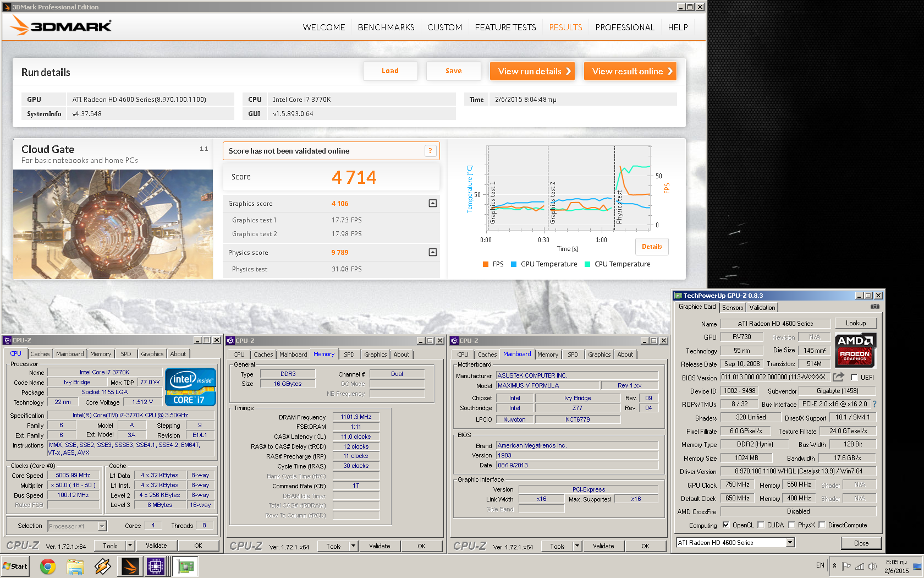Click the Save button in Run details
The image size is (924, 578).
[454, 71]
